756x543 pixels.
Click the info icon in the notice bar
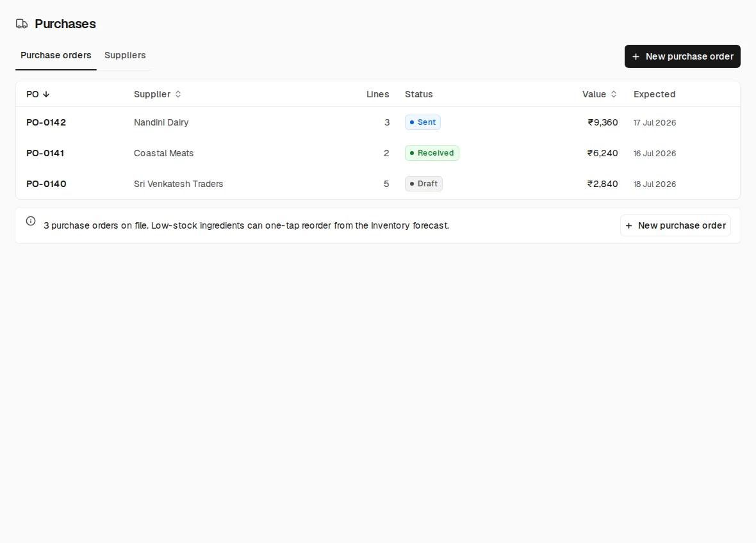click(x=31, y=221)
